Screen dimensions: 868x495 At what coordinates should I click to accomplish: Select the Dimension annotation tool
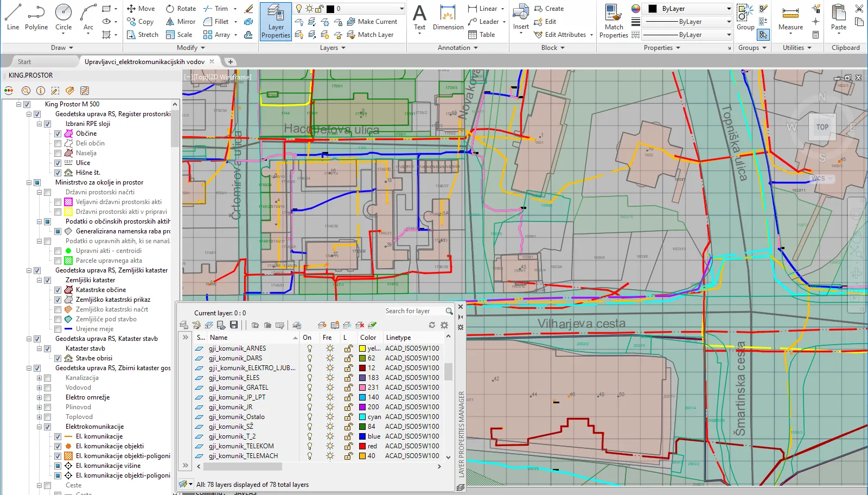tap(448, 17)
